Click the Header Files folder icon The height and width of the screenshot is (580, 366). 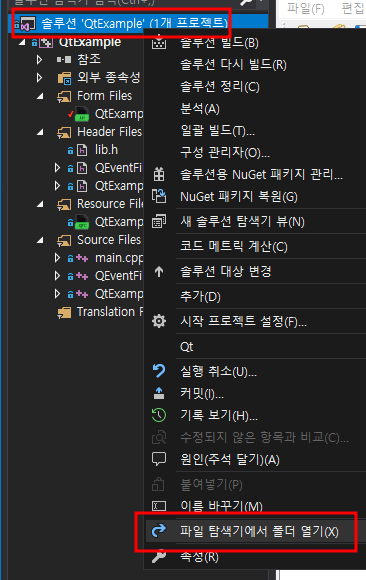tap(64, 132)
